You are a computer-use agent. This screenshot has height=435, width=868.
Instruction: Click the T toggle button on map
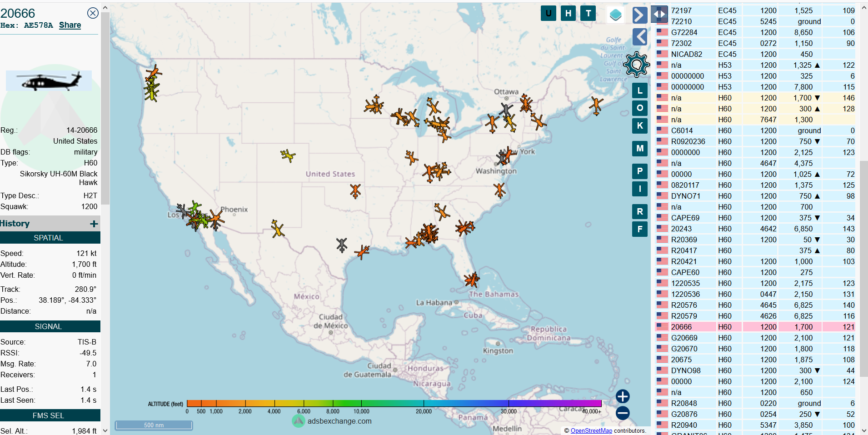click(589, 13)
